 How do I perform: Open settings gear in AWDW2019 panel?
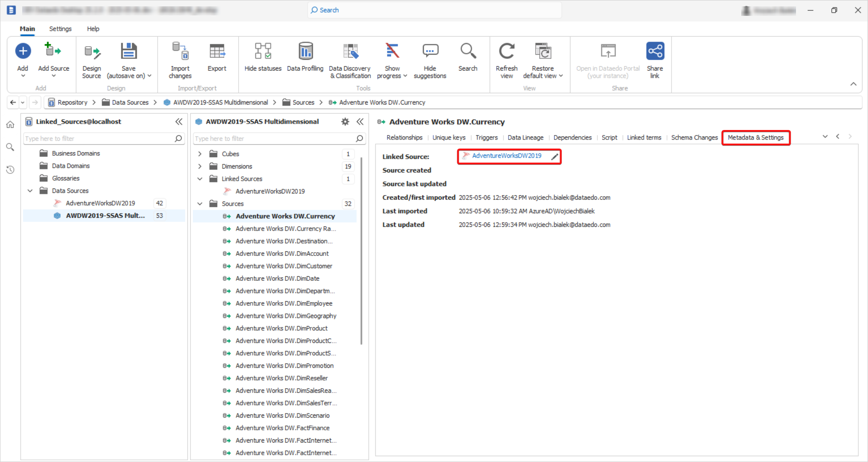pyautogui.click(x=345, y=121)
